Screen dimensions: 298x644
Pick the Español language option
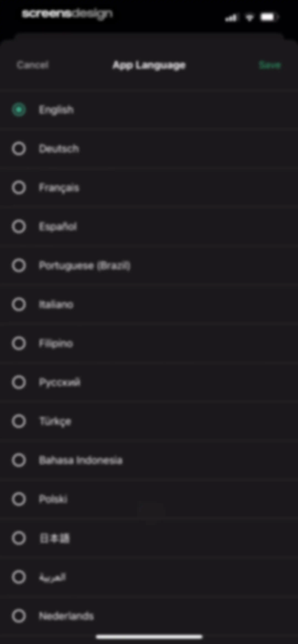tap(19, 226)
